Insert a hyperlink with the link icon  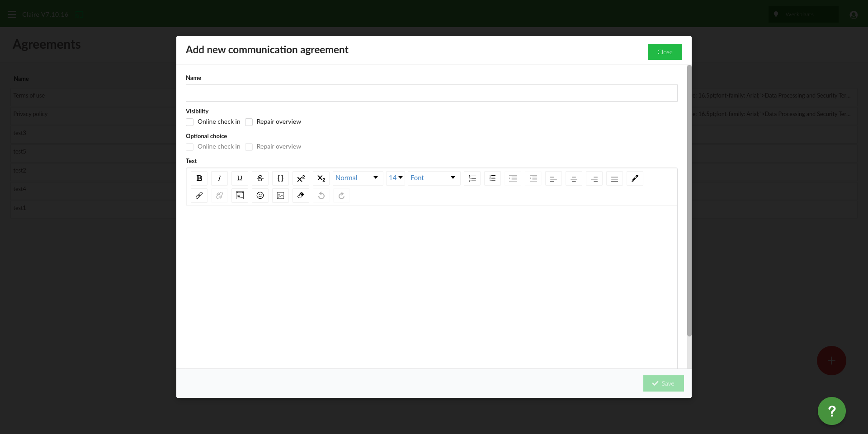pos(199,196)
